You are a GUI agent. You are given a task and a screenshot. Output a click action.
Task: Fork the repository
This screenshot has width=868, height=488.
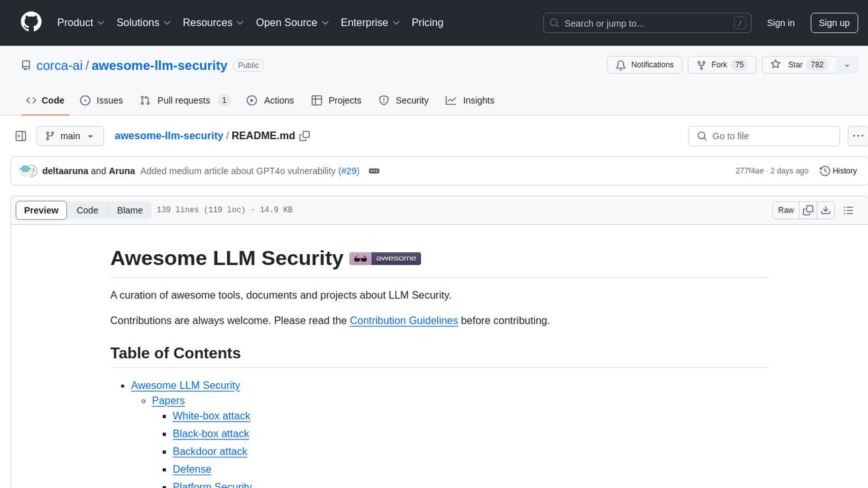point(722,65)
